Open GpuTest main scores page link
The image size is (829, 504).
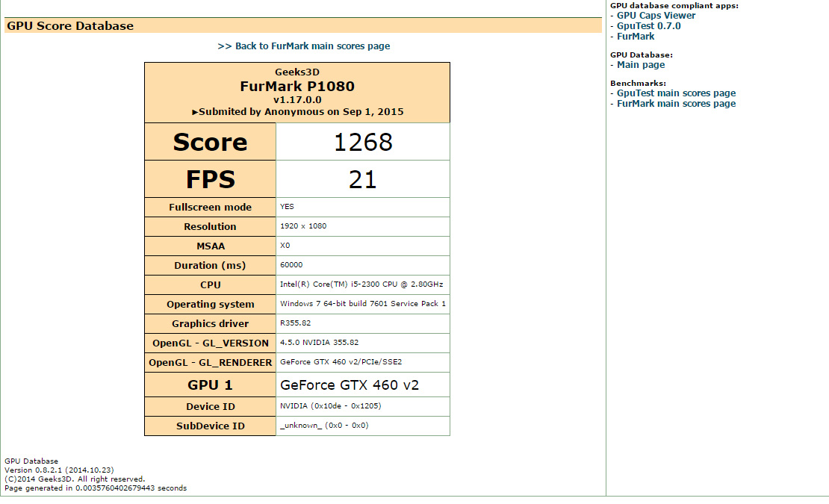click(x=676, y=93)
